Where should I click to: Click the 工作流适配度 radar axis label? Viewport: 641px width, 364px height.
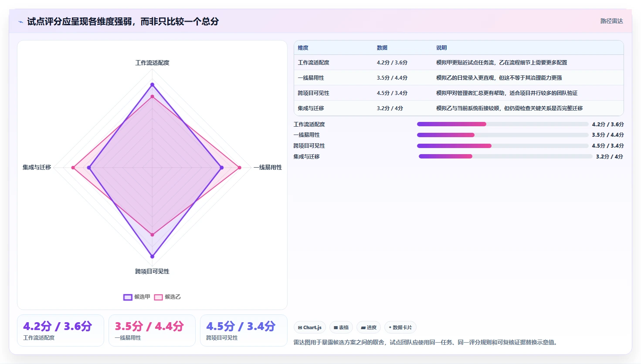click(x=152, y=63)
